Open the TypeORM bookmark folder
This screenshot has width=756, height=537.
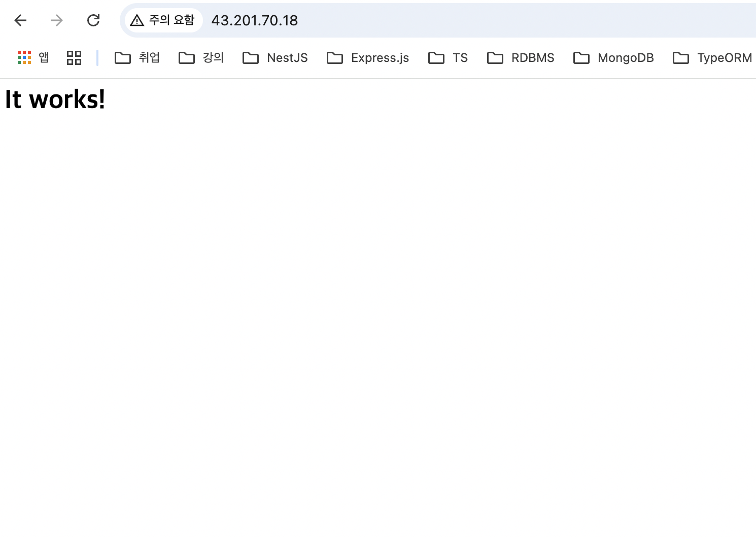click(x=712, y=57)
